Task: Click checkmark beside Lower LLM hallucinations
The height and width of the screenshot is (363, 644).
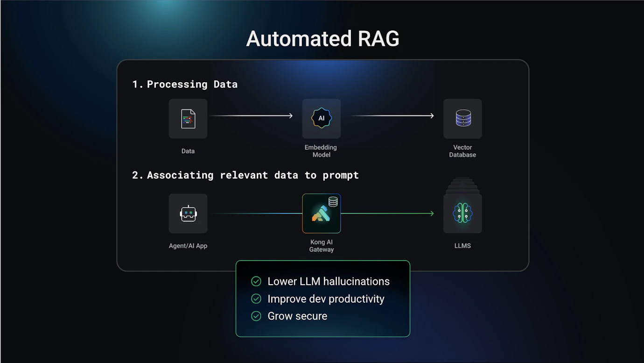Action: 256,281
